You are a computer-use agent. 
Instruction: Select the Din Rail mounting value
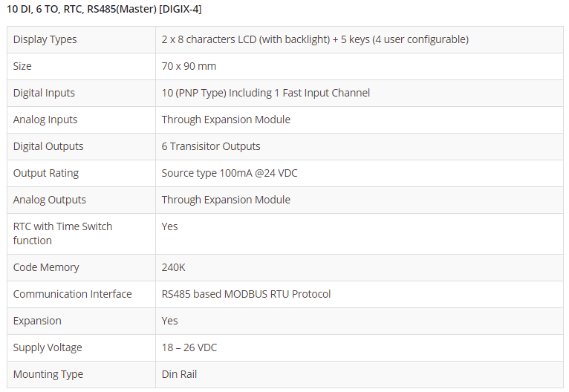coord(180,374)
